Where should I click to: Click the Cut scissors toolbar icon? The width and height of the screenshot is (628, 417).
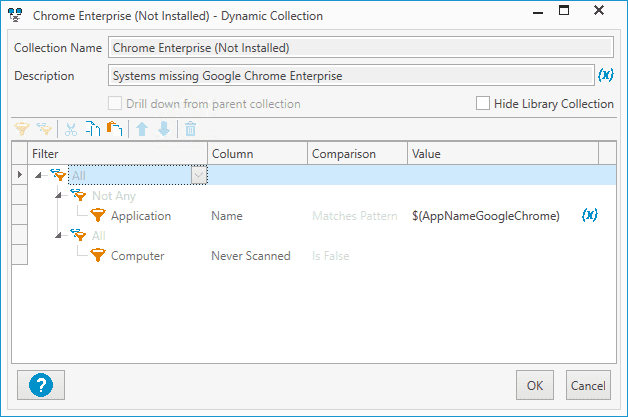point(71,129)
